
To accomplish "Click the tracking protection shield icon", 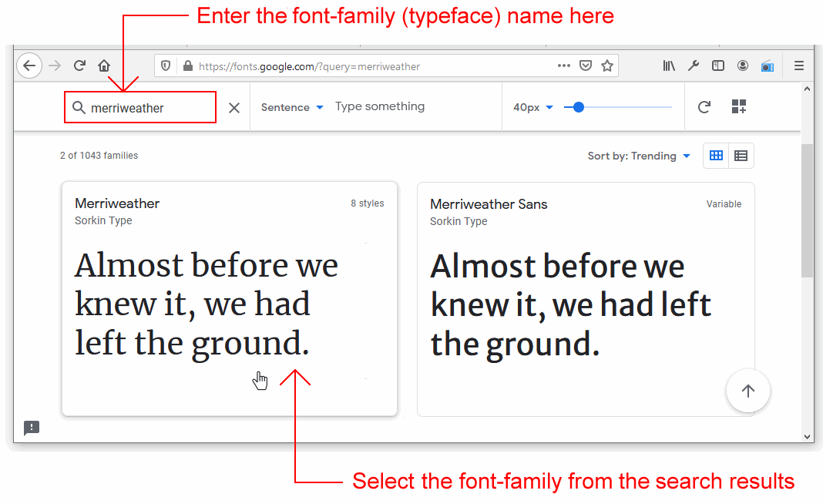I will [166, 66].
